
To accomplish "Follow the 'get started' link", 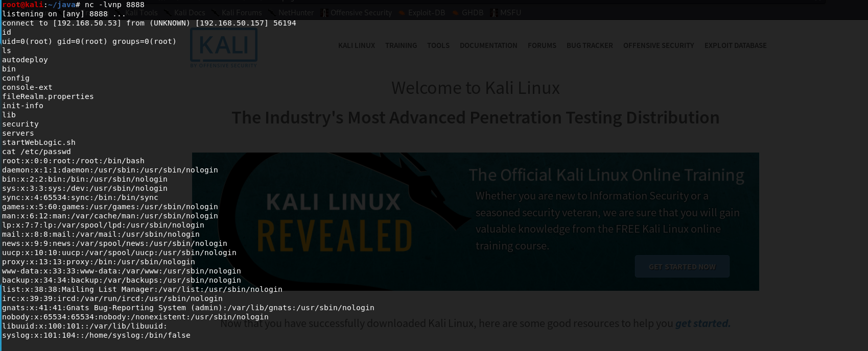I will 702,323.
